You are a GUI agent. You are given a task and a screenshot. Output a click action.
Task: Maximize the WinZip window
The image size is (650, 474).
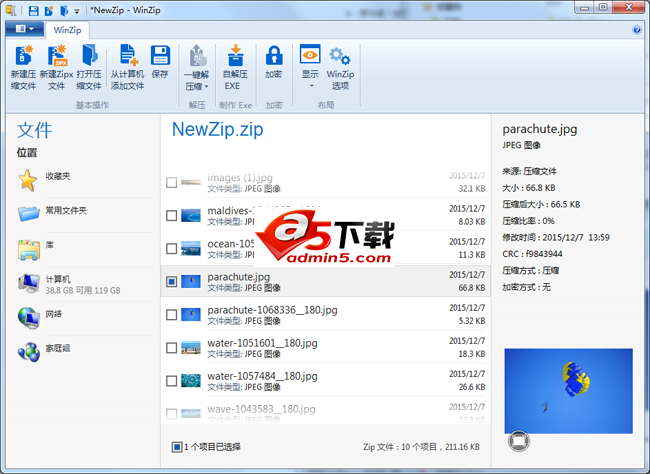(x=603, y=8)
